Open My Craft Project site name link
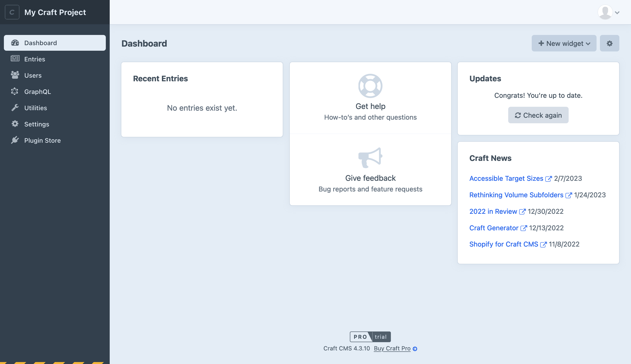Screen dimensions: 631x364 click(x=55, y=12)
